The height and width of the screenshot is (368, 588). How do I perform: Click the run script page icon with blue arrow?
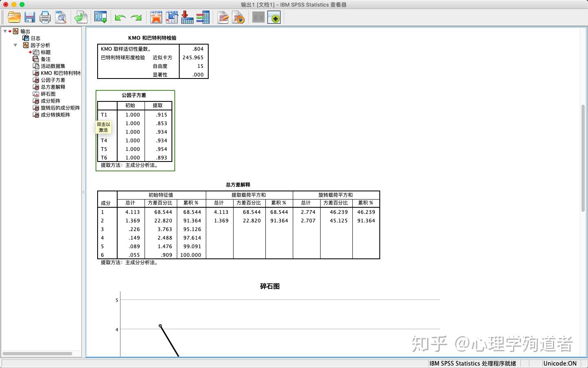[x=238, y=17]
